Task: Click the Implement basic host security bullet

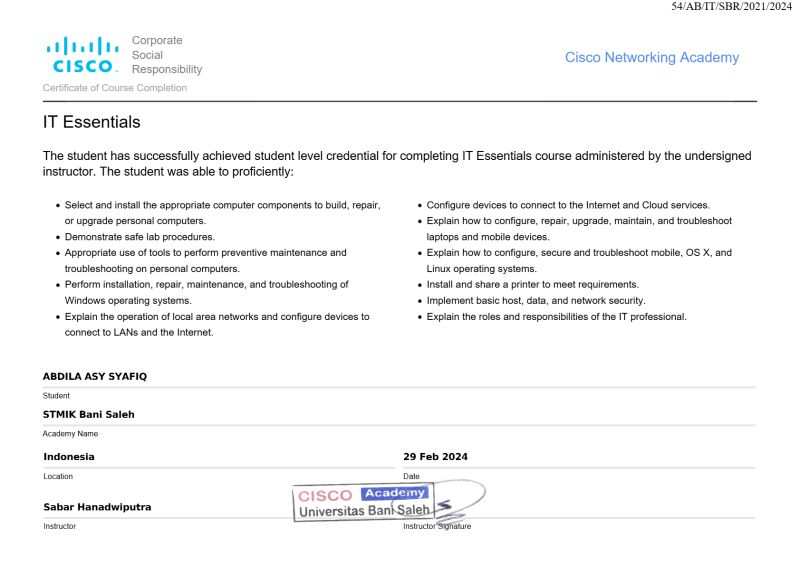Action: click(536, 301)
